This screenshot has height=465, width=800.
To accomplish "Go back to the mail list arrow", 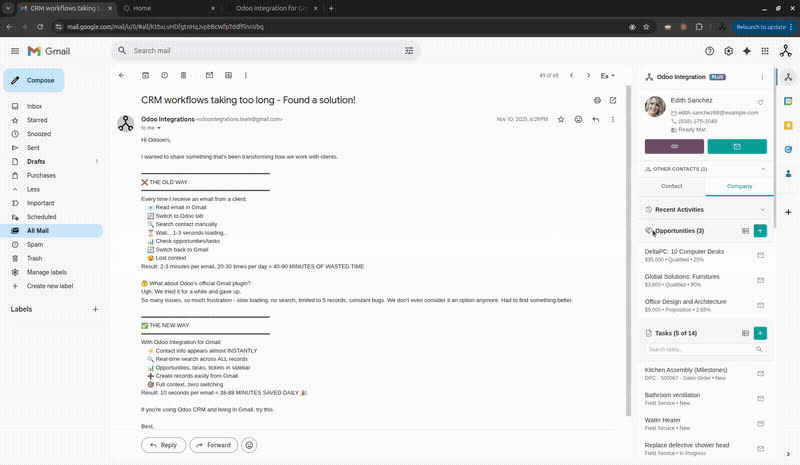I will tap(121, 75).
